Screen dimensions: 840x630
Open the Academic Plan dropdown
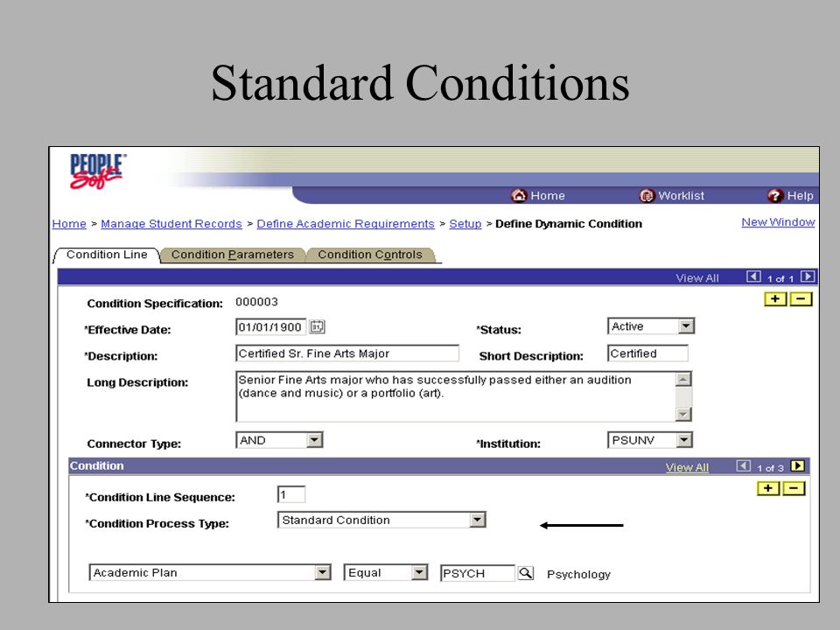coord(323,572)
